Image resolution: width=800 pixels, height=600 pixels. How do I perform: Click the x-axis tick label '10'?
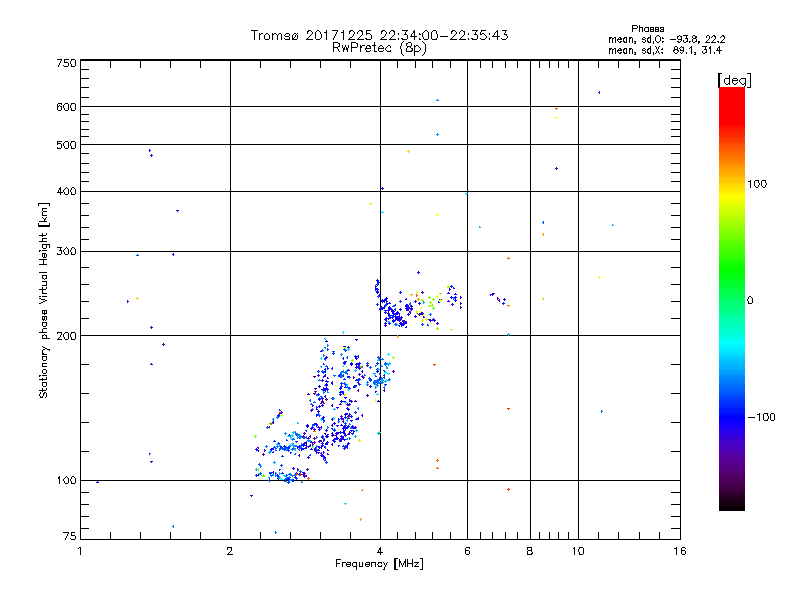pyautogui.click(x=578, y=551)
